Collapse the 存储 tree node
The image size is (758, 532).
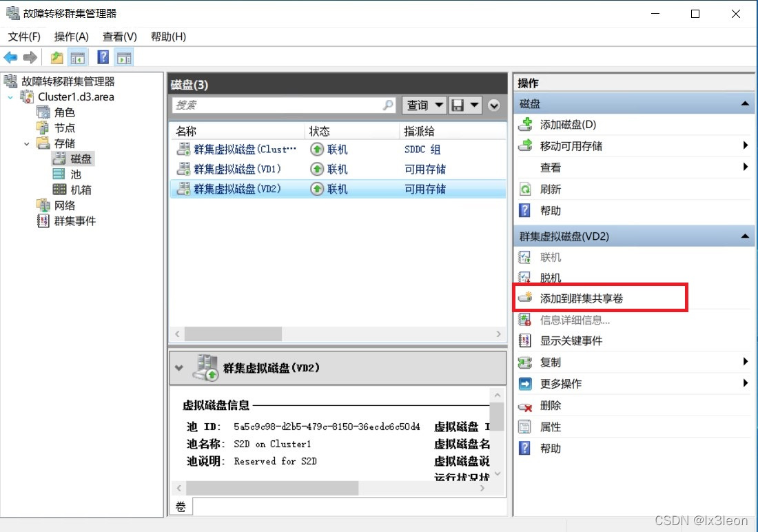27,143
